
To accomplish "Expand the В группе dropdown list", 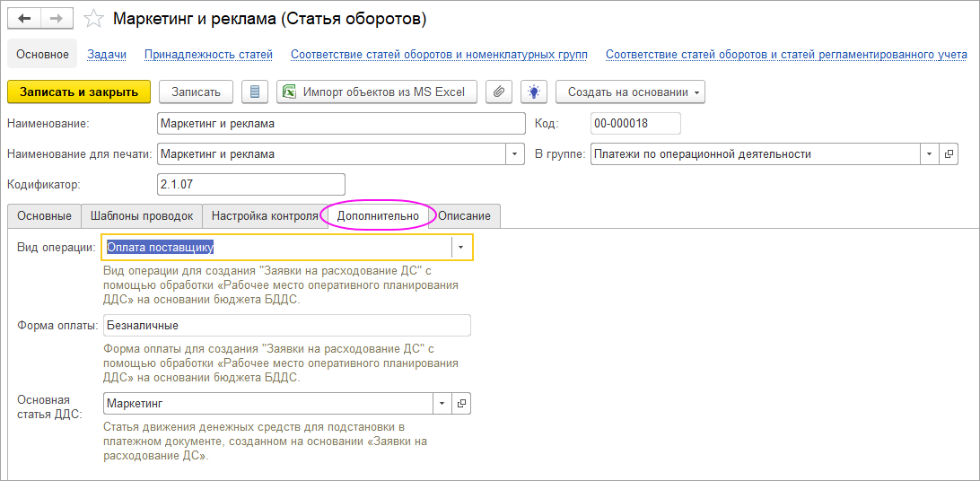I will pyautogui.click(x=929, y=153).
